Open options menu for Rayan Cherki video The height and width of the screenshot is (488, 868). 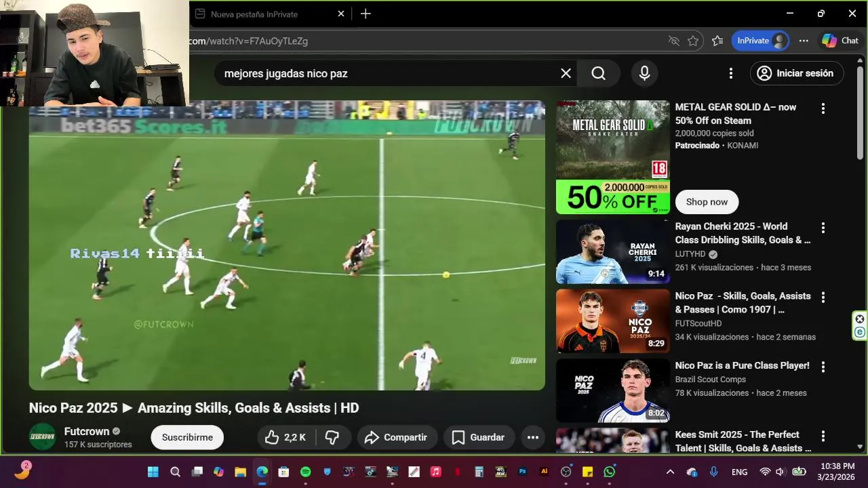[x=823, y=228]
